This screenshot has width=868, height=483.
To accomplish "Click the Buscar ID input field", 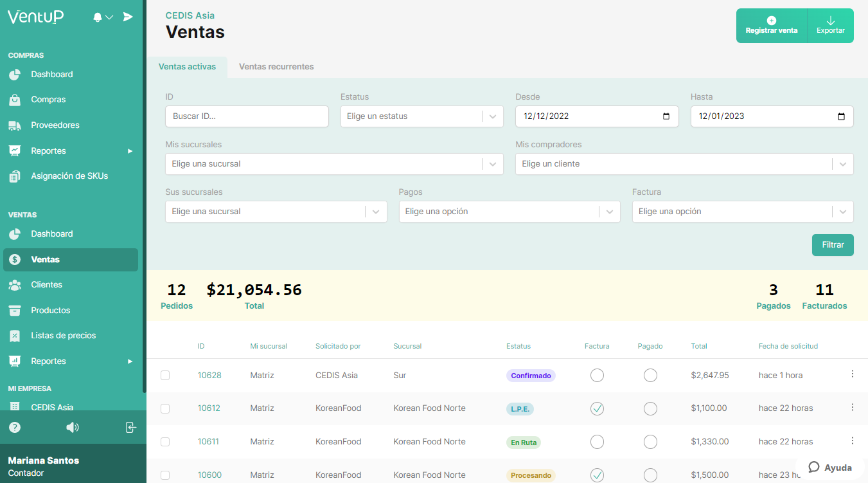I will pyautogui.click(x=247, y=116).
